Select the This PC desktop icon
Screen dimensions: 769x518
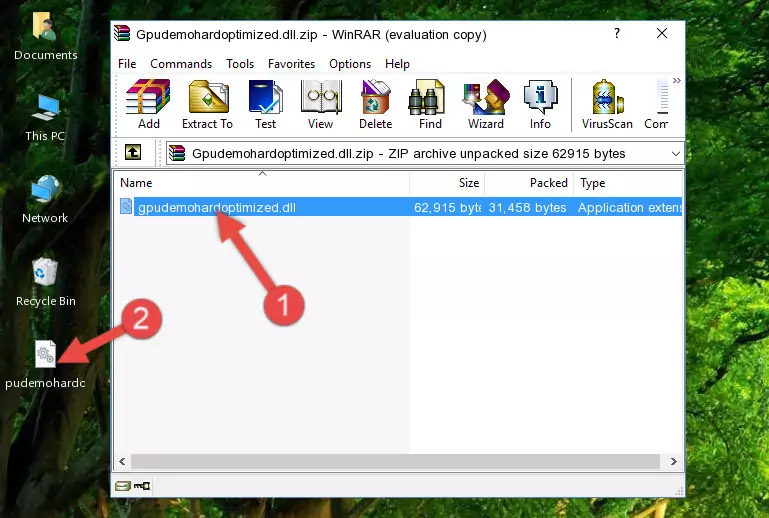[46, 118]
